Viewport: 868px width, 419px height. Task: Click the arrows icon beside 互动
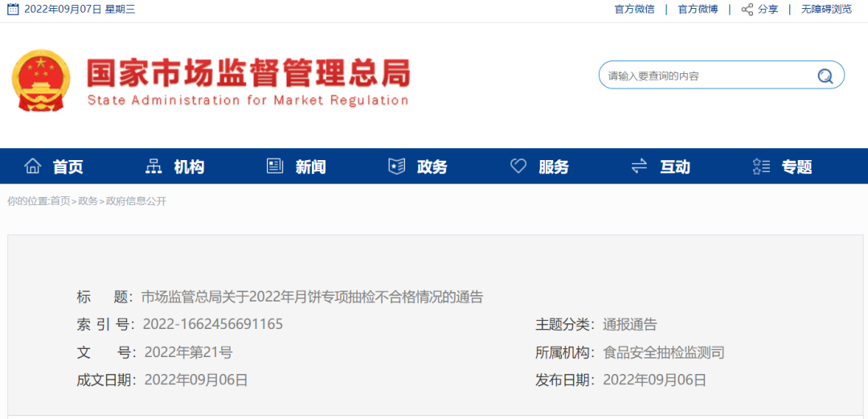coord(639,166)
